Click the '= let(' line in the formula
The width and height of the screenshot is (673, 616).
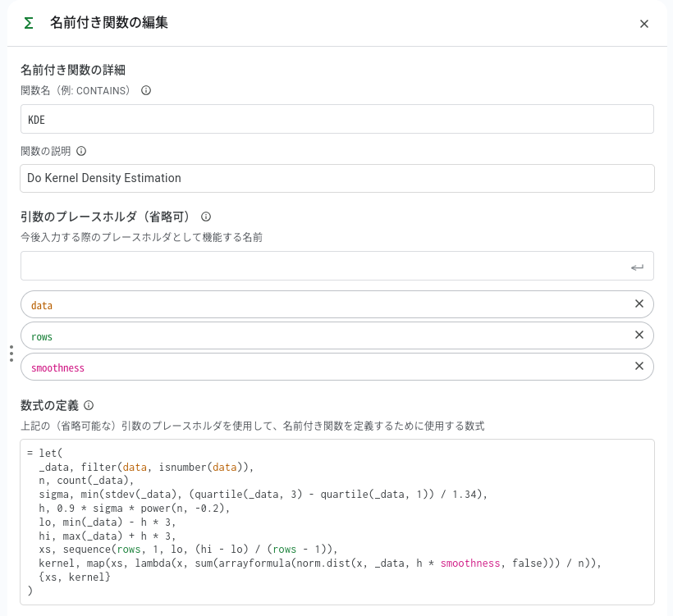[x=44, y=453]
